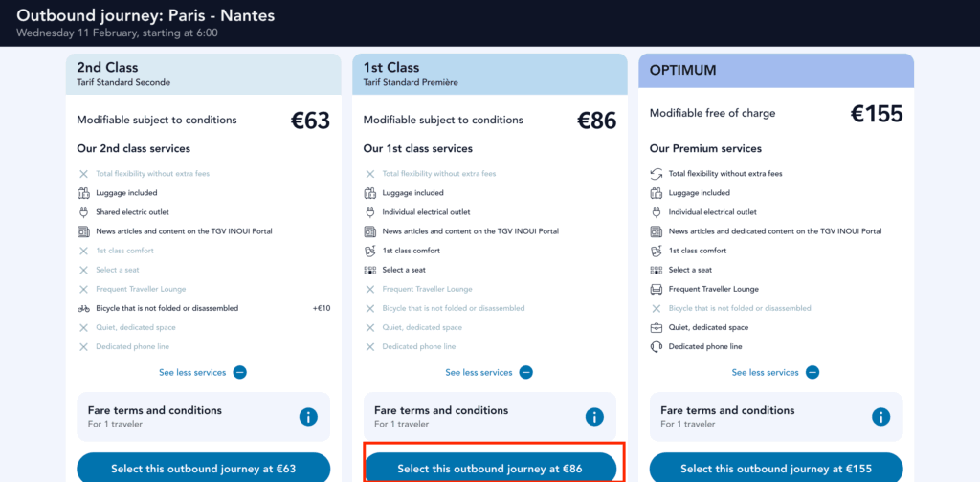Click the 1st class comfort seat icon
Image resolution: width=980 pixels, height=482 pixels.
pos(370,251)
